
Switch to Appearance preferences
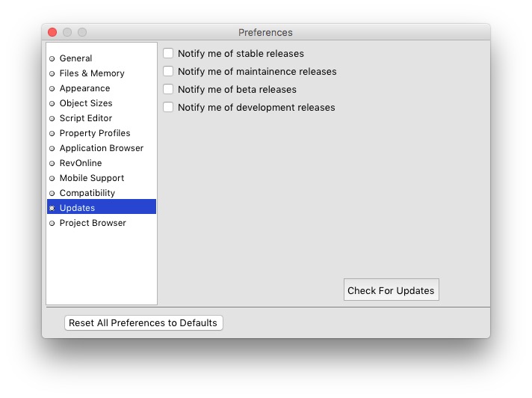coord(84,88)
